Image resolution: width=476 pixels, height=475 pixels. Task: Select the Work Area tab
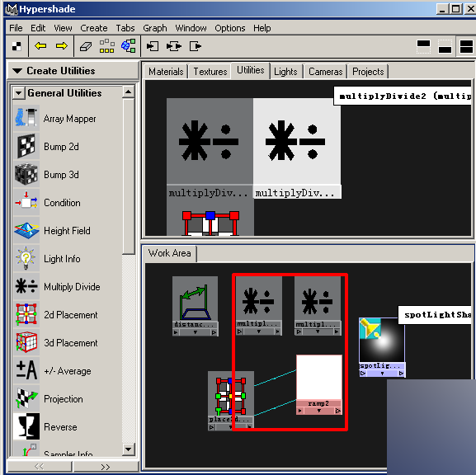(169, 253)
